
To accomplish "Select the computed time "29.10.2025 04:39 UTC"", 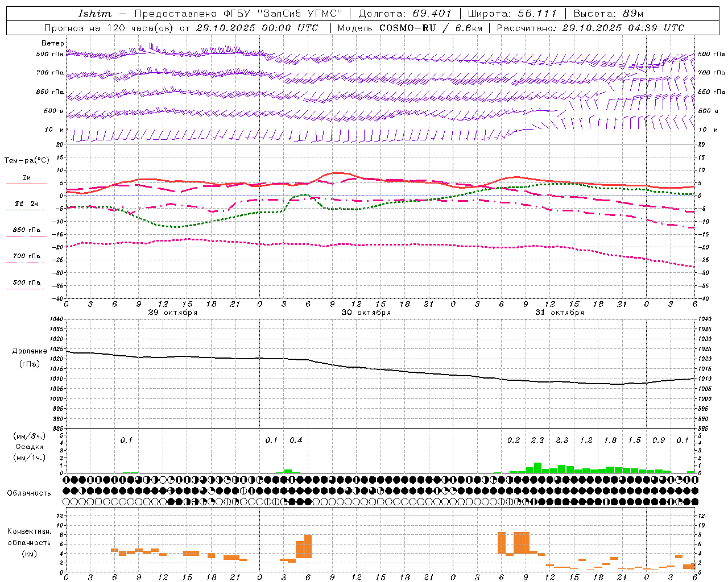I will click(623, 28).
